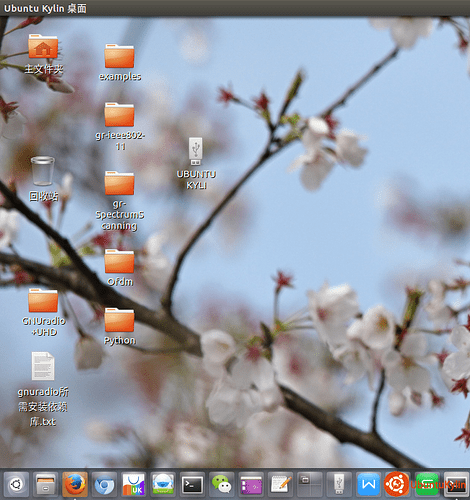Viewport: 470px width, 500px height.
Task: Open the workspace switcher in dock
Action: pos(310,484)
